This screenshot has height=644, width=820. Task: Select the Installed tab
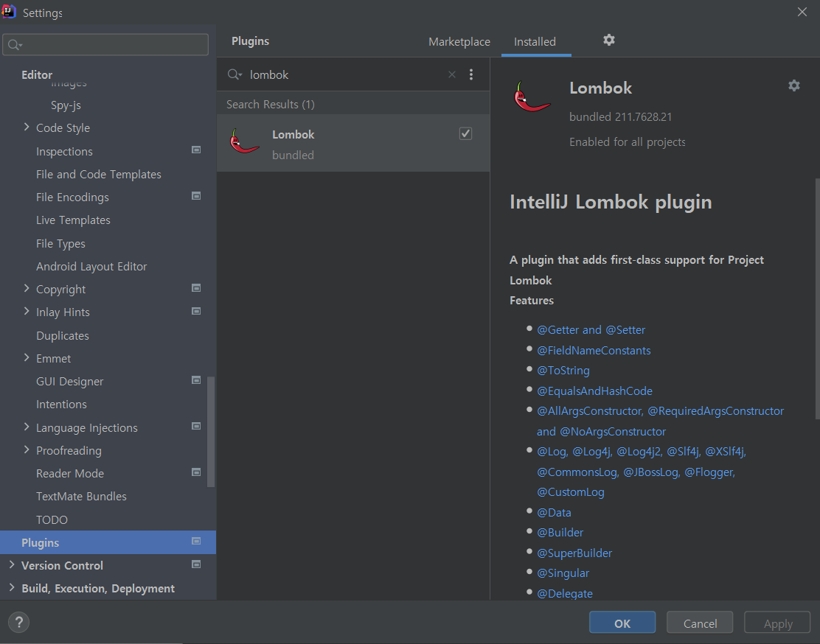[x=535, y=42]
